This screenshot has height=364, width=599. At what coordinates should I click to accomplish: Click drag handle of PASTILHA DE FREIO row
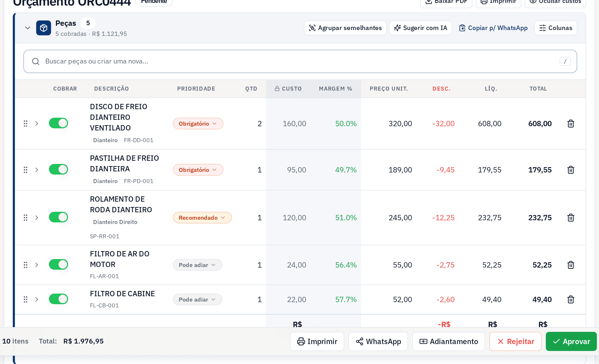point(26,170)
